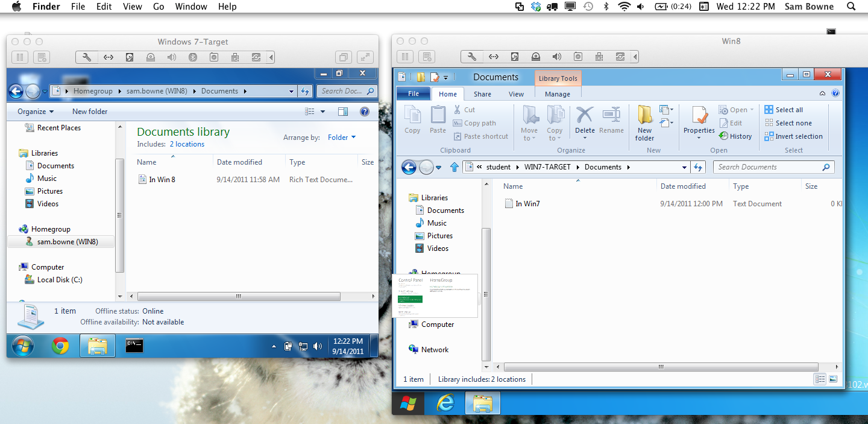Open the Manage tab under Library Tools
868x424 pixels.
558,94
